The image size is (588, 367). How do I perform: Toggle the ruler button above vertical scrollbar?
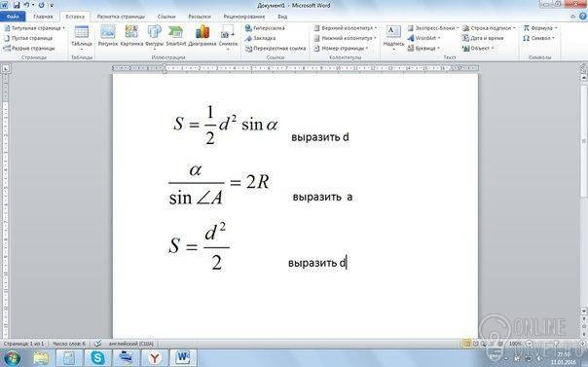tap(583, 68)
